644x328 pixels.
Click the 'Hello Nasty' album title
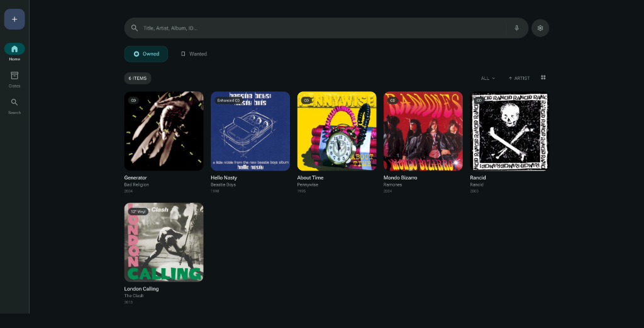point(224,178)
